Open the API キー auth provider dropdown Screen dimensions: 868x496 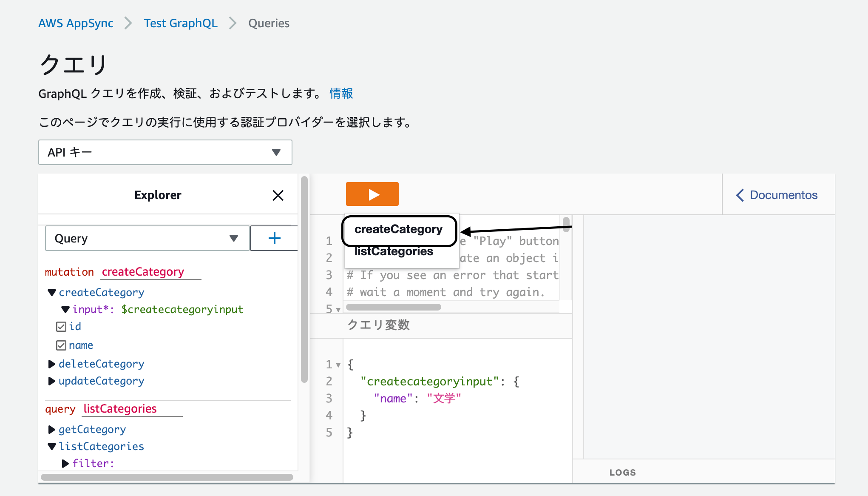pos(165,152)
